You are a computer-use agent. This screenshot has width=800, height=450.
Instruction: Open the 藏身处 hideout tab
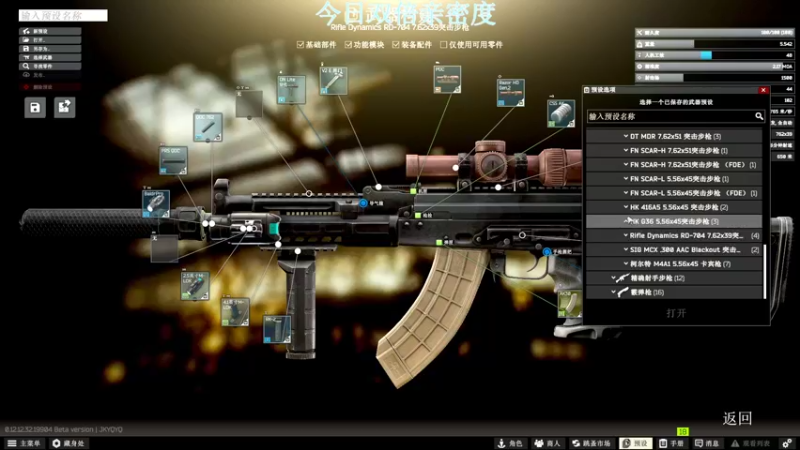click(68, 443)
